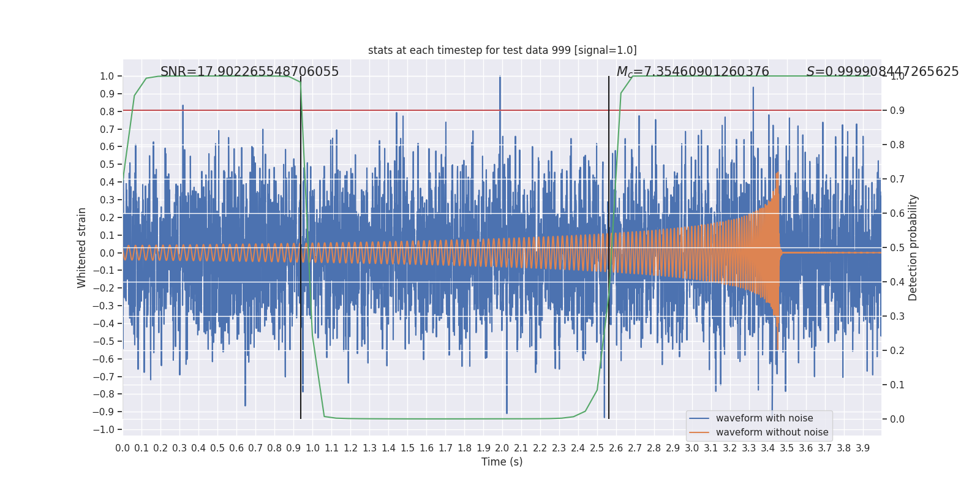Image resolution: width=980 pixels, height=490 pixels.
Task: Click the plot title text
Action: [502, 50]
